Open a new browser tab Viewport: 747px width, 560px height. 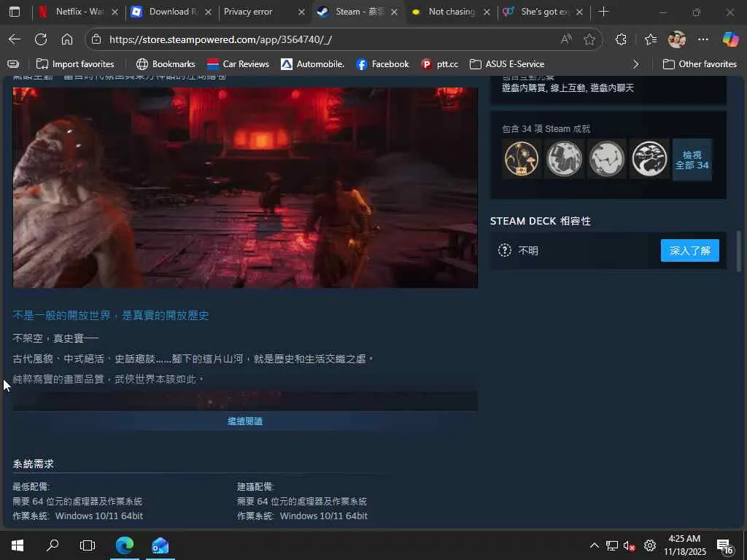[603, 12]
